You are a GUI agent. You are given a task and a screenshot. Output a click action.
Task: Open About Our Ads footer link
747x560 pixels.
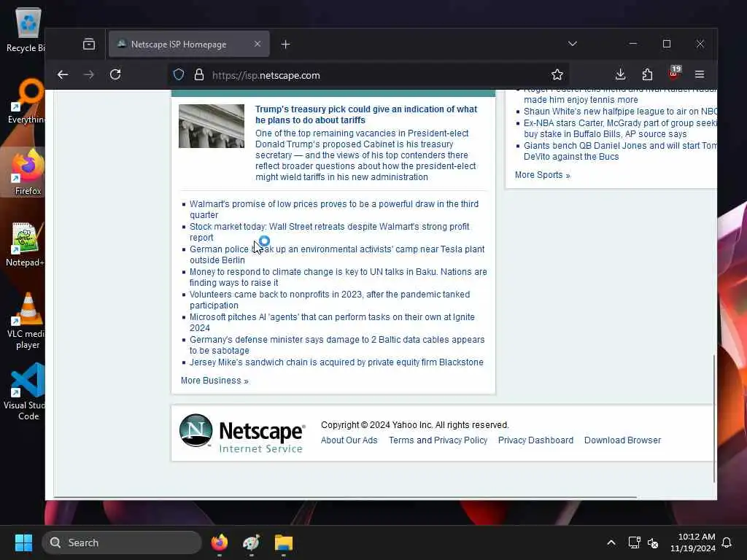(x=349, y=440)
